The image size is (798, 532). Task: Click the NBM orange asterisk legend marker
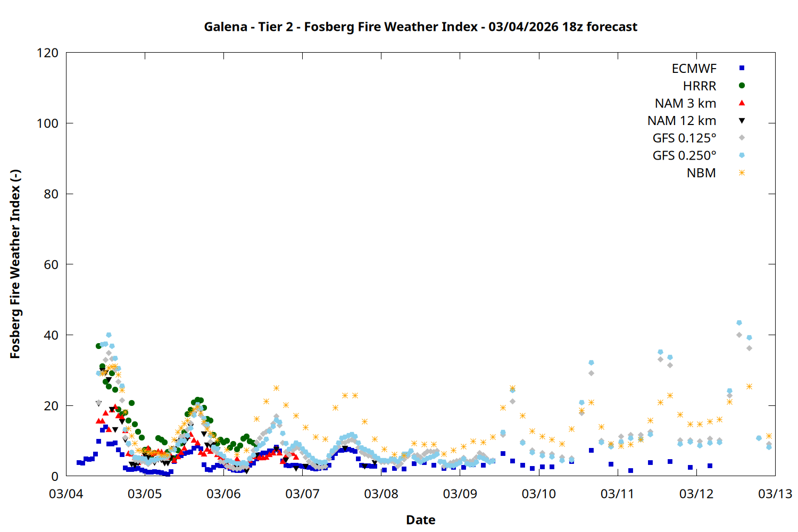[742, 173]
